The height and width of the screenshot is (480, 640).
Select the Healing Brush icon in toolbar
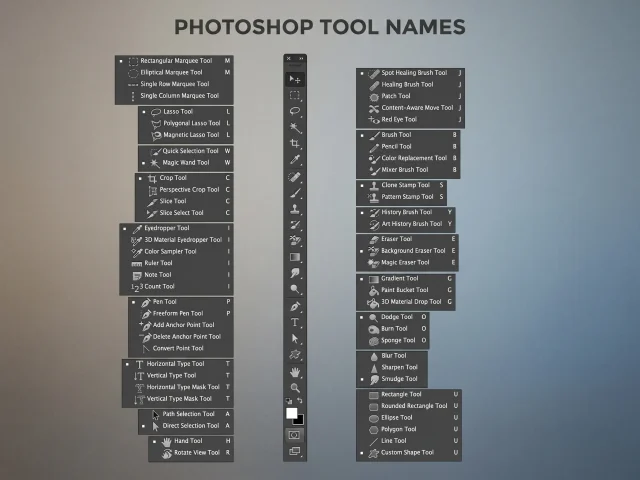pyautogui.click(x=295, y=177)
